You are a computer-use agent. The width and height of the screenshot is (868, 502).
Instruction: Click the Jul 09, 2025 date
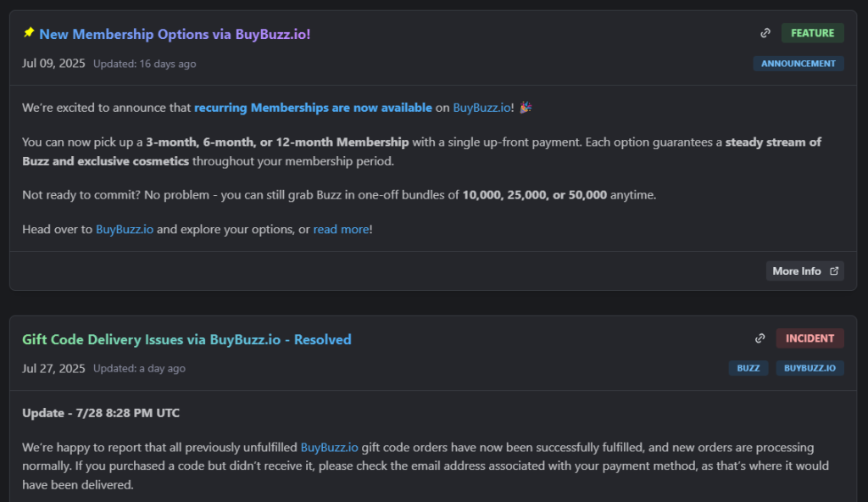point(53,63)
